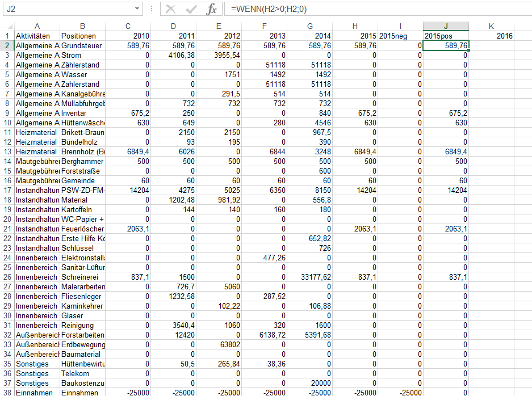Click inside the Name Box showing J2

point(68,9)
